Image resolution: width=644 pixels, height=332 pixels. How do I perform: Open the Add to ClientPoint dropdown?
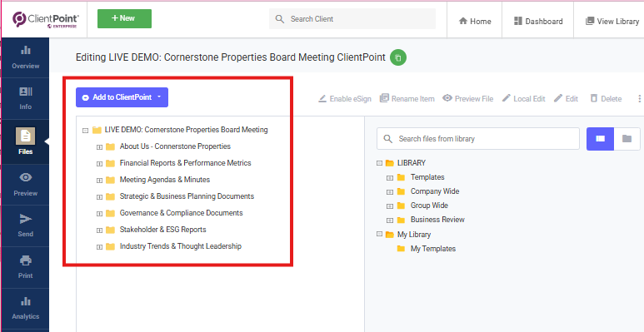(122, 97)
